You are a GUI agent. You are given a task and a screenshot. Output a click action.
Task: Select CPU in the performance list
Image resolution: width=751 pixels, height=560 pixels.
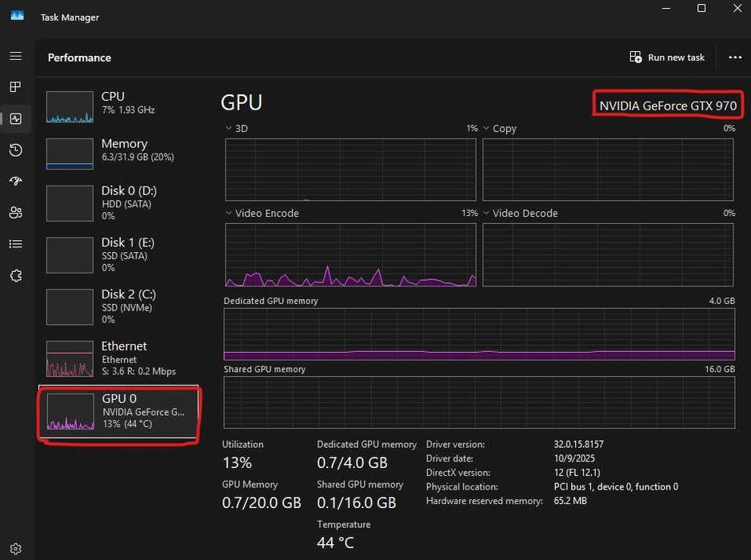coord(118,107)
